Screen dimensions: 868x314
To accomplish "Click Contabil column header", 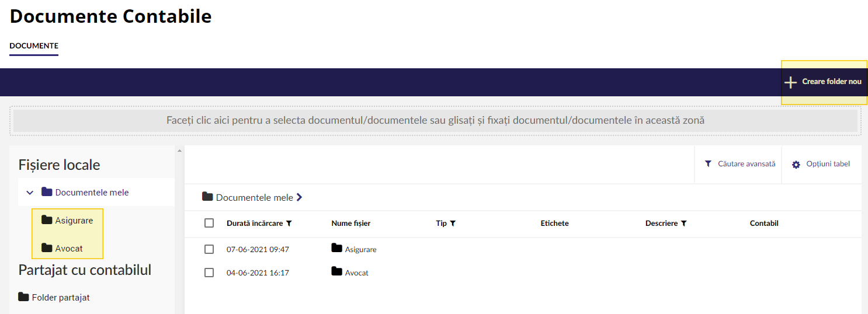I will click(x=764, y=223).
